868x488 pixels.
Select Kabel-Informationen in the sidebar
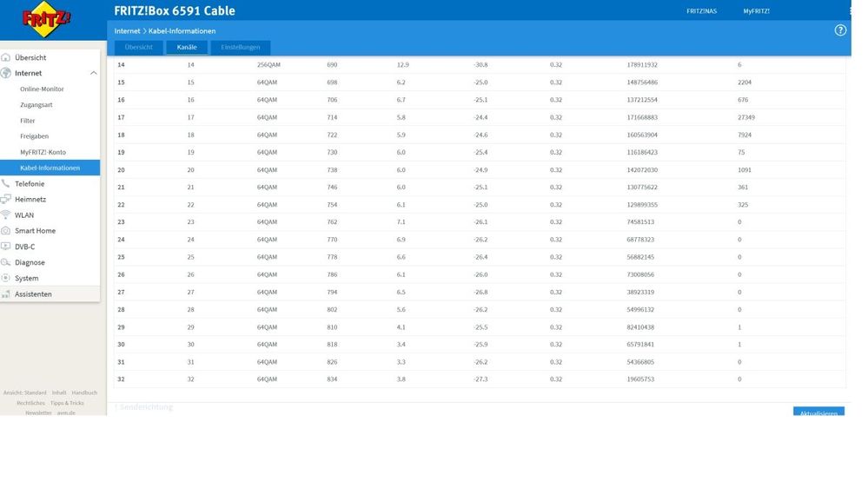pos(50,168)
